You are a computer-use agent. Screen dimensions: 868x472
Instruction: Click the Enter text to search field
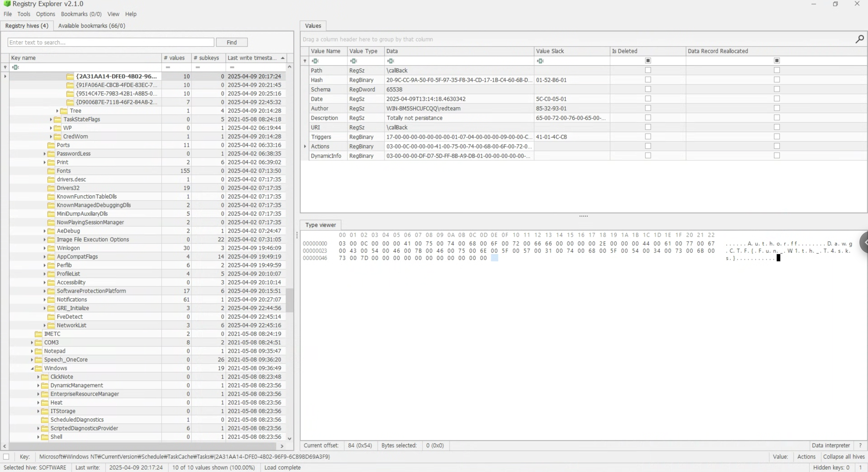point(111,42)
